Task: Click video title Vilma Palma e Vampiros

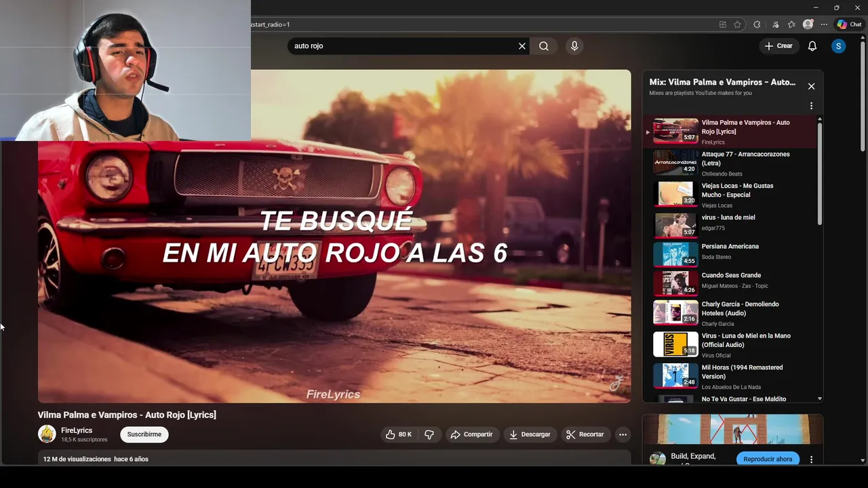Action: tap(127, 415)
